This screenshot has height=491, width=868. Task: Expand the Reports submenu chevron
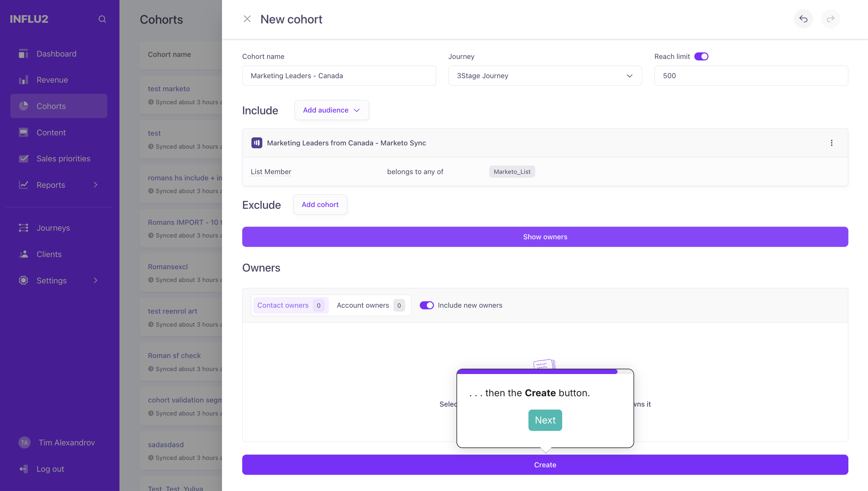coord(96,185)
